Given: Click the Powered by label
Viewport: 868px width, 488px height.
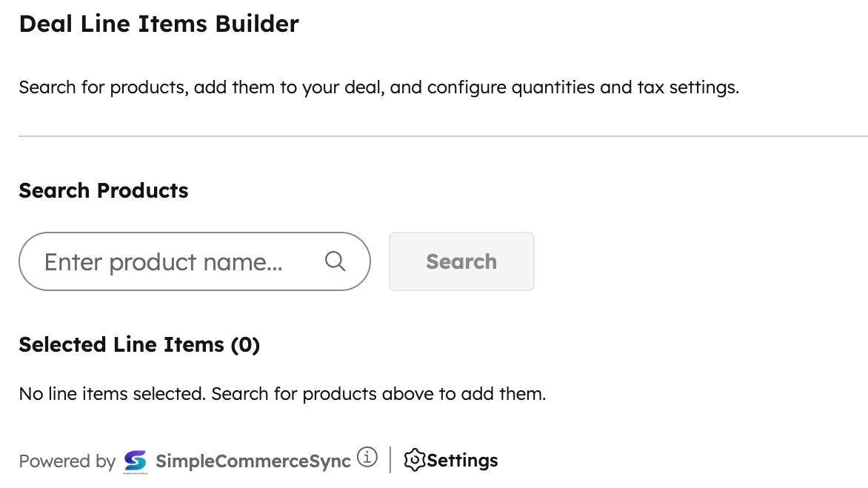Looking at the screenshot, I should [67, 461].
